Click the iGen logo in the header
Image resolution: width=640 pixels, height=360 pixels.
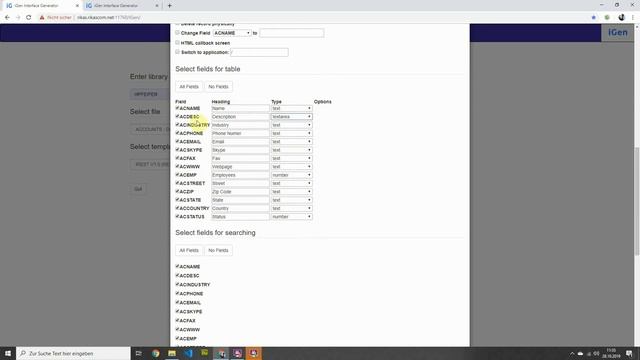point(618,33)
